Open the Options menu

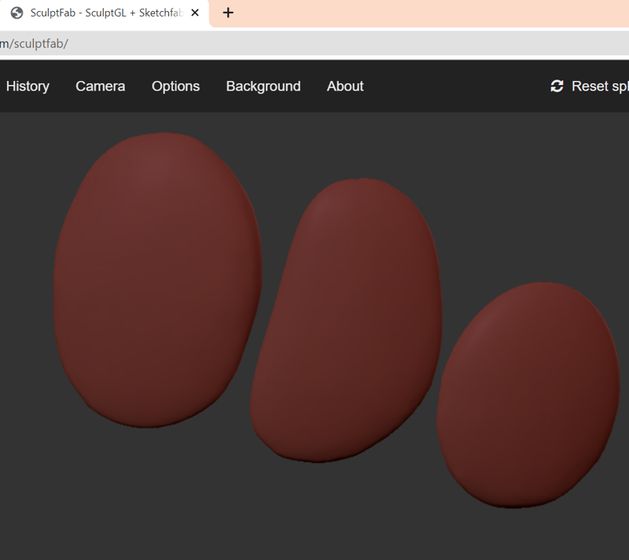(x=176, y=86)
